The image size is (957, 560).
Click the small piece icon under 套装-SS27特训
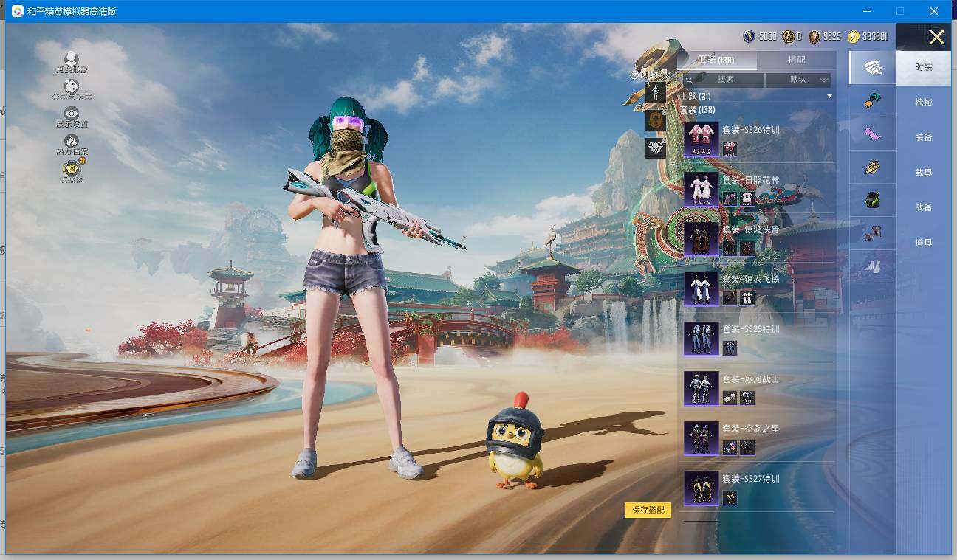(730, 497)
